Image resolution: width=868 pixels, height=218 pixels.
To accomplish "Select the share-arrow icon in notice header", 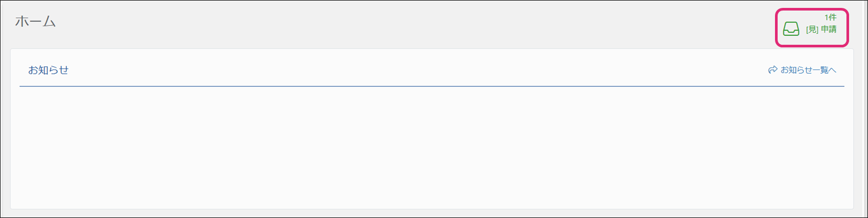I will click(772, 70).
